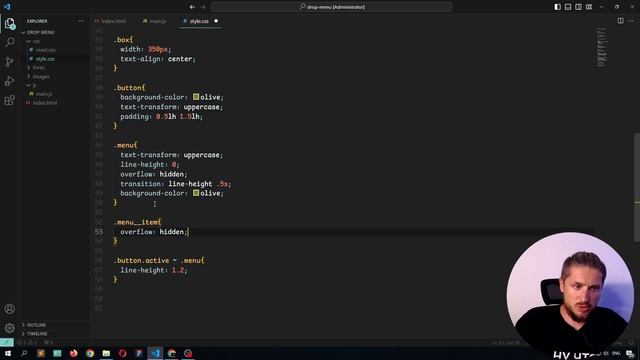
Task: Click 'transition: line-height .5s;' line
Action: tap(176, 184)
